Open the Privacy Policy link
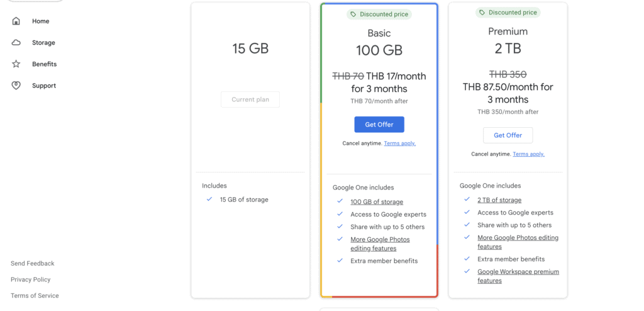 click(30, 280)
